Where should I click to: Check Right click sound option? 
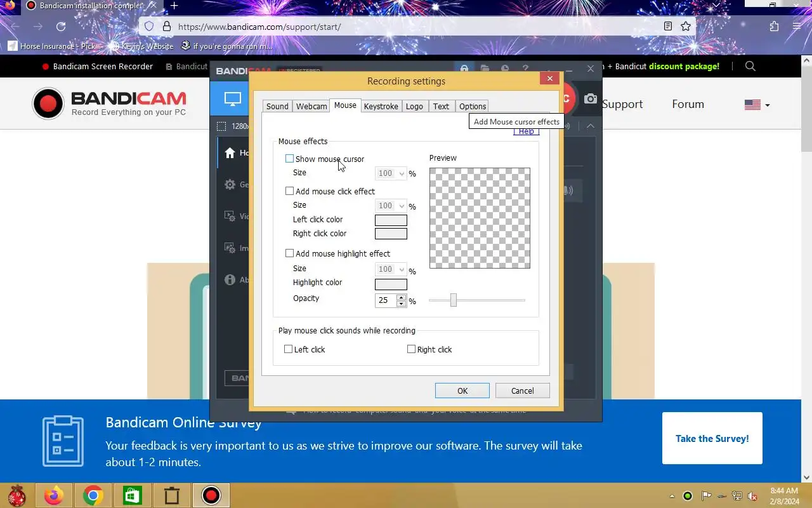(x=412, y=349)
